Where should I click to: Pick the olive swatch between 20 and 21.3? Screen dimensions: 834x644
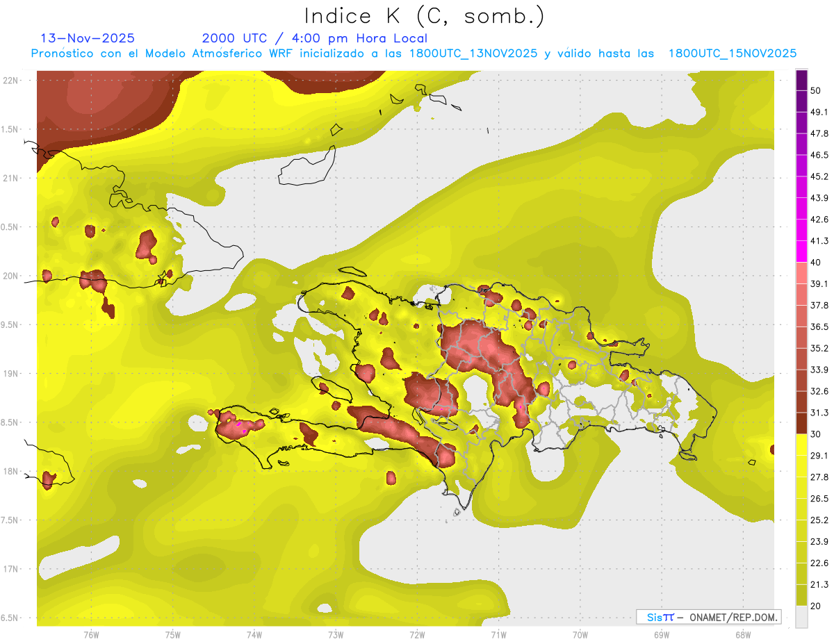(x=801, y=595)
